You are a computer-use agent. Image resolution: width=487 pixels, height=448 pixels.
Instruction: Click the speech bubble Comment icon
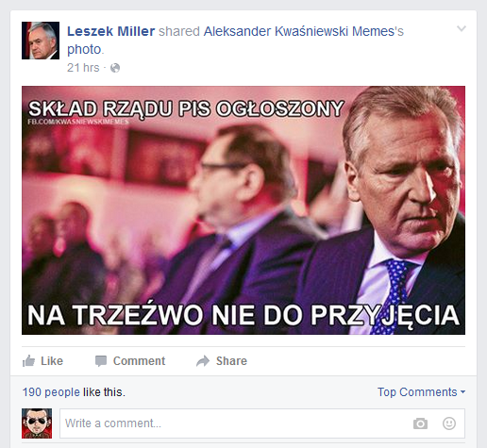101,361
